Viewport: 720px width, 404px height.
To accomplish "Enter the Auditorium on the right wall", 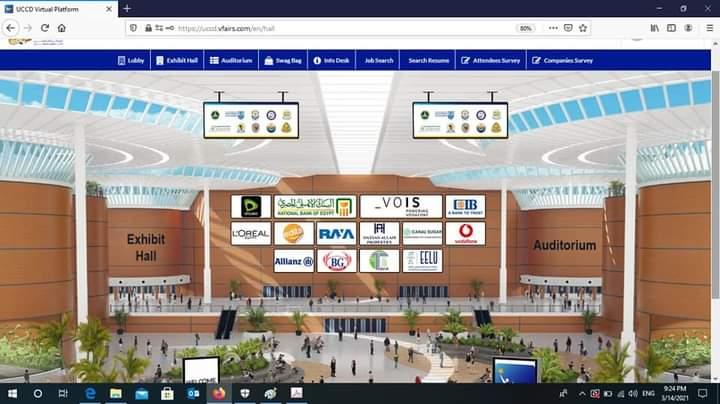I will point(564,245).
